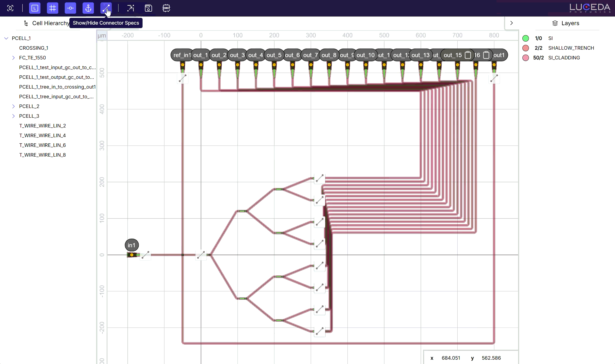Toggle the grid display icon
615x364 pixels.
52,8
